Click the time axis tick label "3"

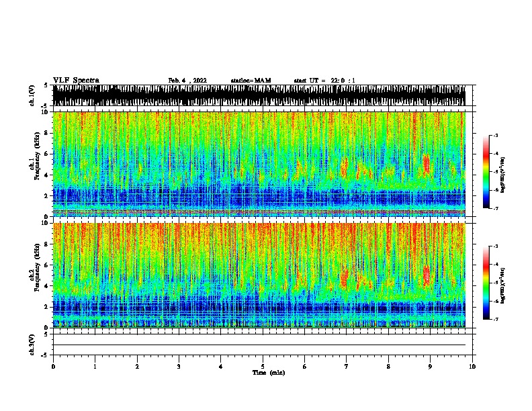click(179, 367)
